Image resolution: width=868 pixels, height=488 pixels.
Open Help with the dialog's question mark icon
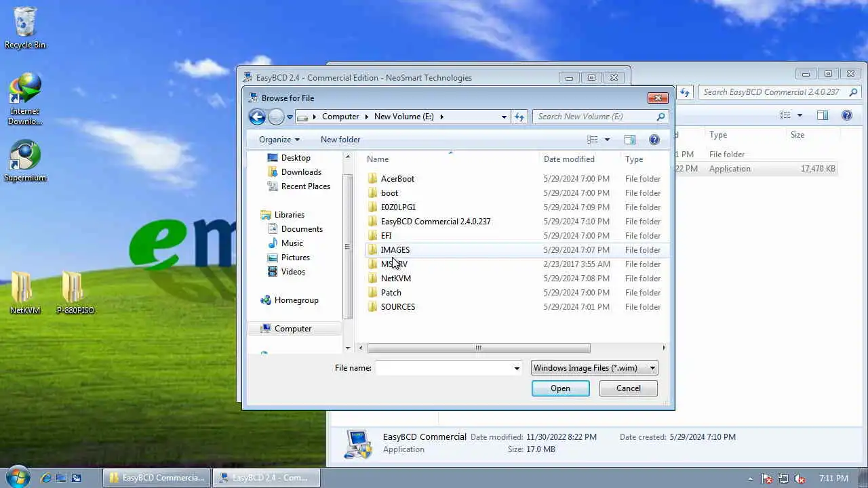654,140
